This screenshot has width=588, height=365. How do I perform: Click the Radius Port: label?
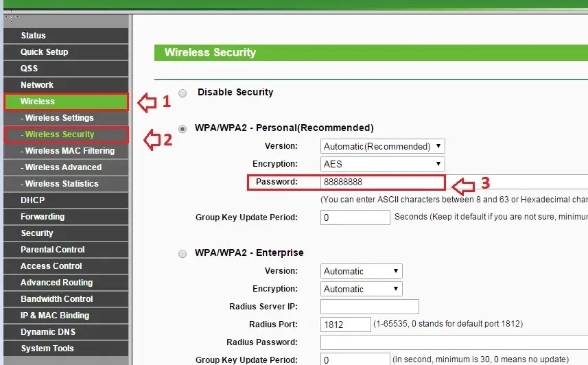[273, 325]
